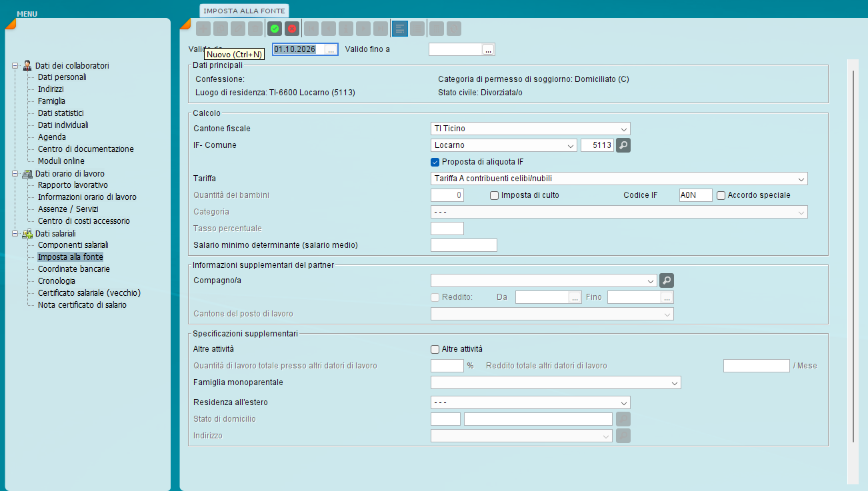Open Rapporto lavorativo tree item
Screen dimensions: 868x491
pos(73,185)
